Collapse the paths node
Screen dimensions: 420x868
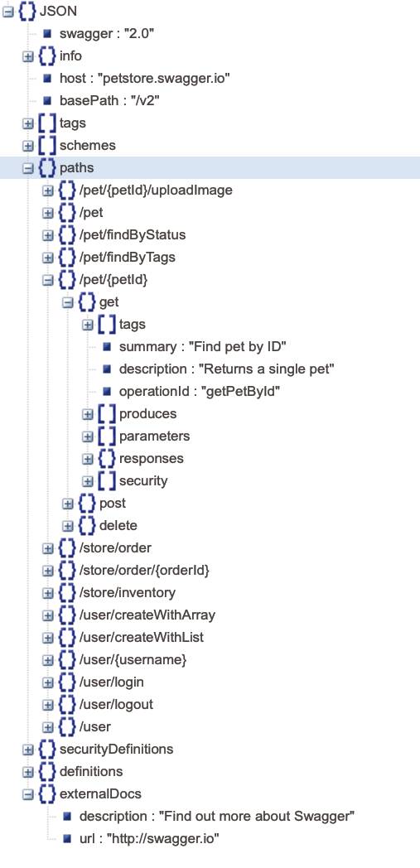(x=27, y=168)
